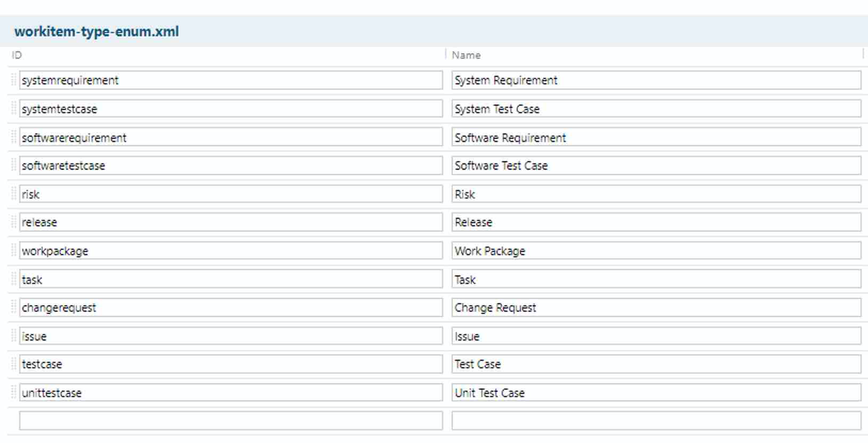Click the Software Requirement name field

pyautogui.click(x=656, y=138)
